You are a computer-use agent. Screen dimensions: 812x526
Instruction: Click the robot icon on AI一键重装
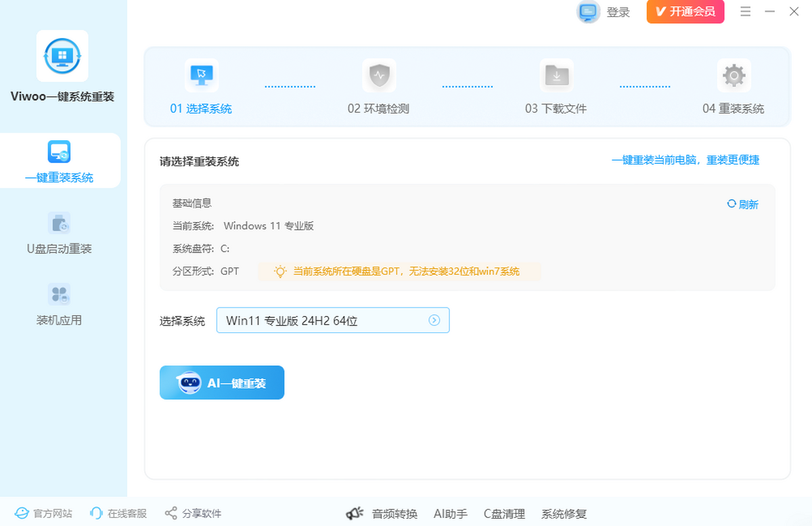[x=189, y=382]
